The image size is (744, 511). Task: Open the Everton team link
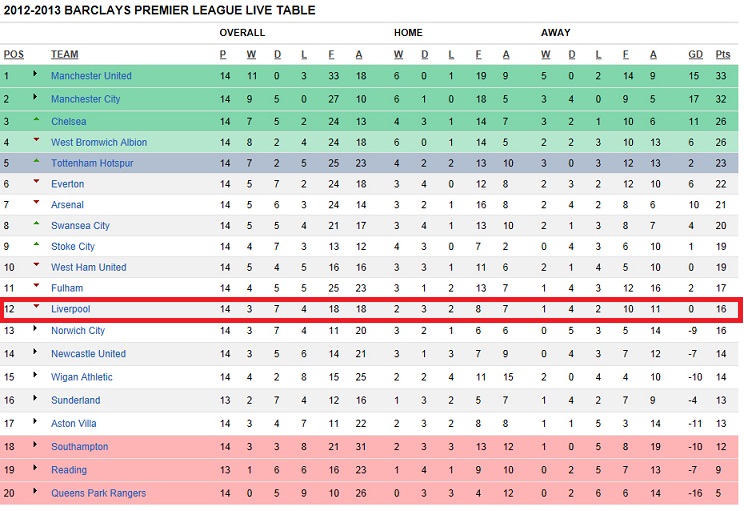[67, 184]
